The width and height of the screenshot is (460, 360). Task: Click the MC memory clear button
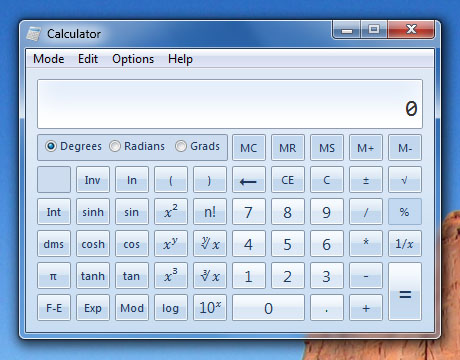tap(249, 148)
